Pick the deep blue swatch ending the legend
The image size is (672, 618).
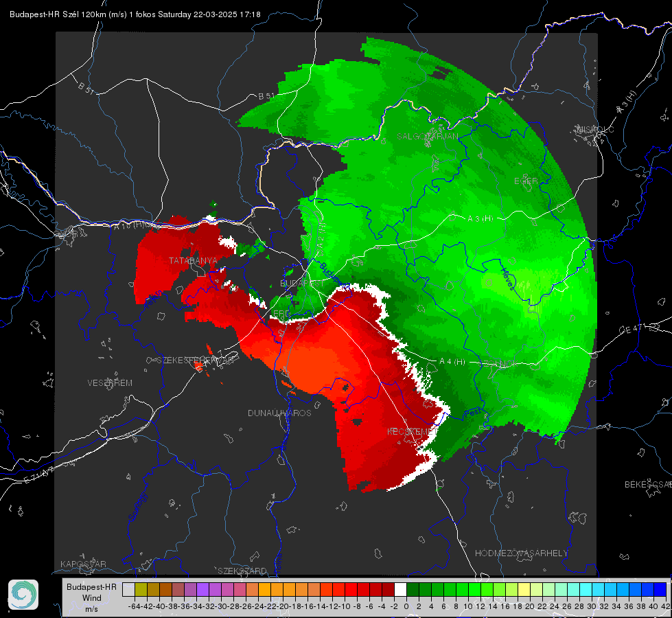point(660,589)
